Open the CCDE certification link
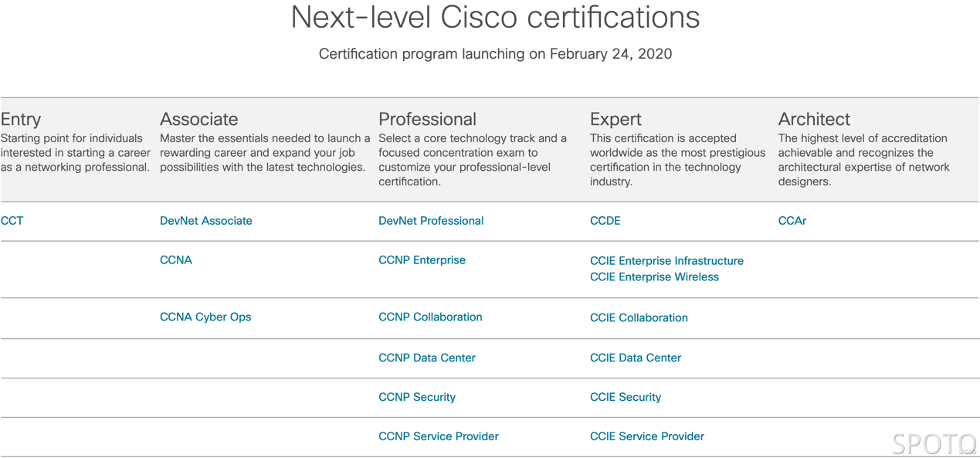 tap(605, 221)
